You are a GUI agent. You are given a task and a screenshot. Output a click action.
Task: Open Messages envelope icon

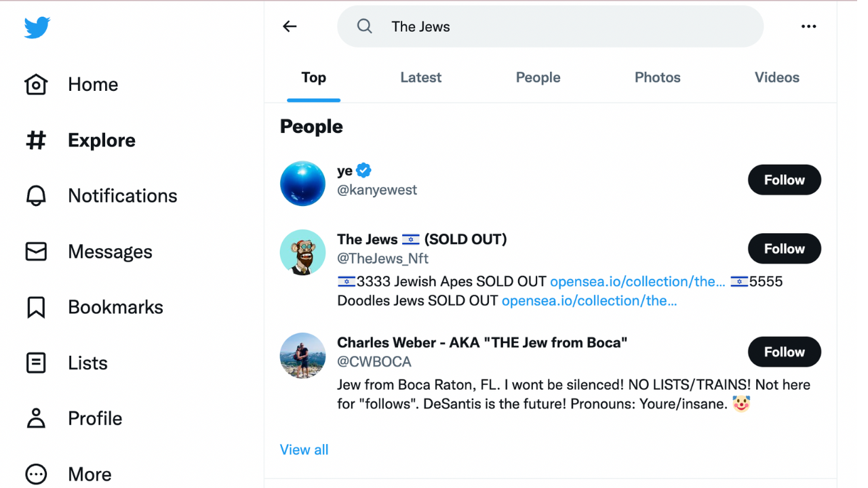click(x=36, y=251)
